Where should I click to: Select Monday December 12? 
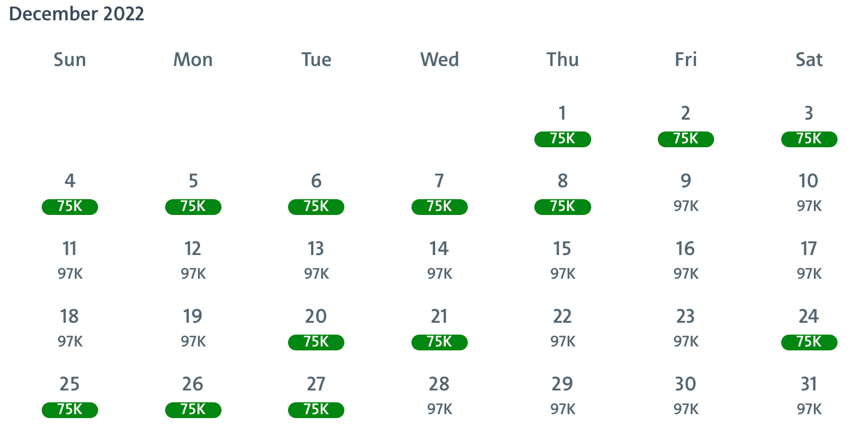point(193,262)
